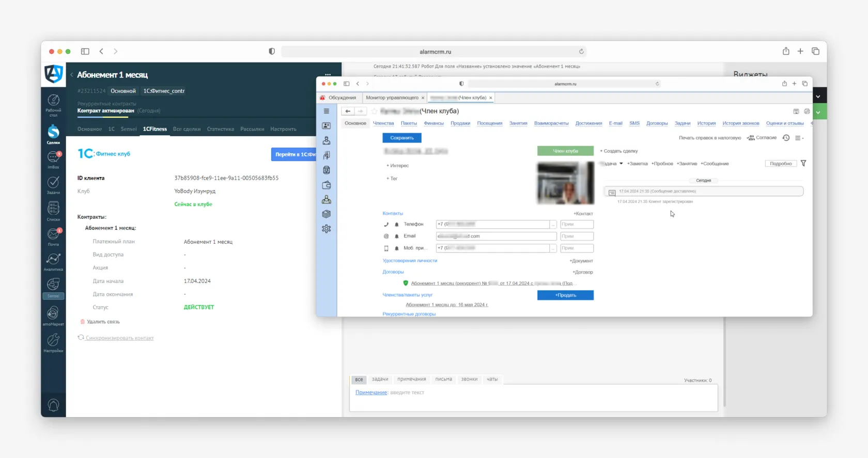Expand Задача dropdown arrow in activity feed
The height and width of the screenshot is (458, 868).
[x=621, y=164]
